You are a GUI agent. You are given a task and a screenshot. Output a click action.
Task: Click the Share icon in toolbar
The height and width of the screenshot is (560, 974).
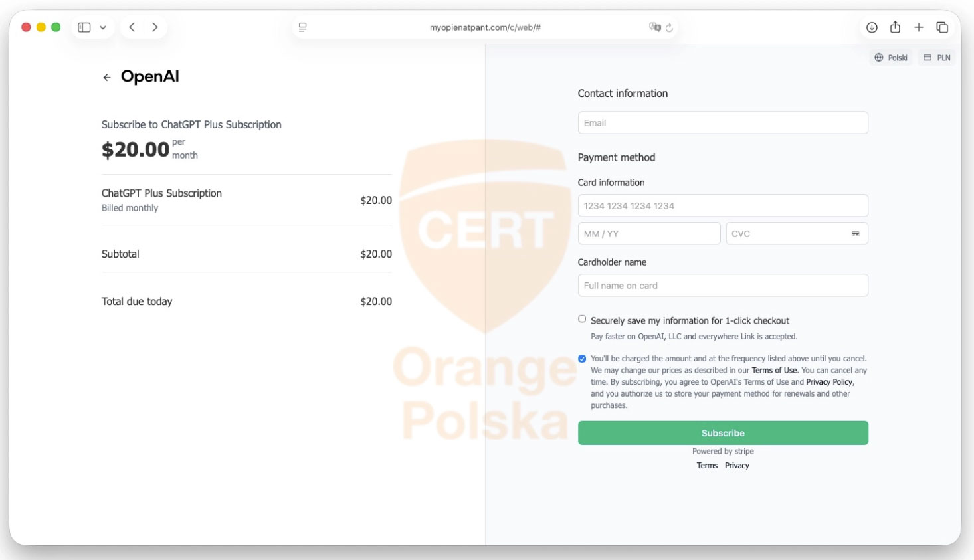[x=895, y=27]
